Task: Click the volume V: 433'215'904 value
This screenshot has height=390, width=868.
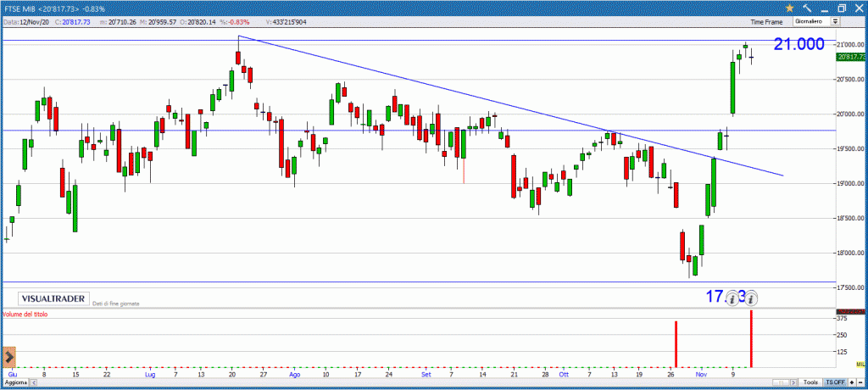Action: click(287, 21)
